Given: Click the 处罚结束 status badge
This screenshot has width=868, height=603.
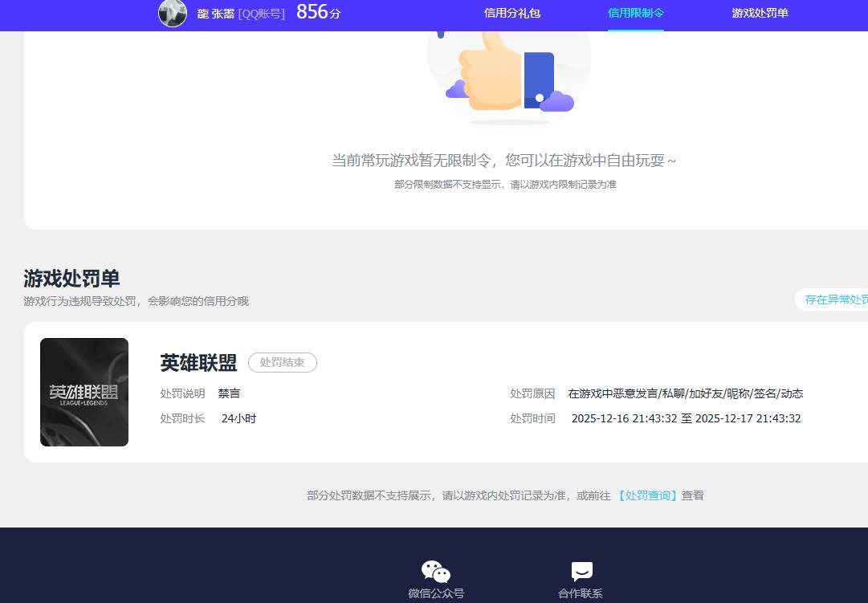Looking at the screenshot, I should point(283,362).
